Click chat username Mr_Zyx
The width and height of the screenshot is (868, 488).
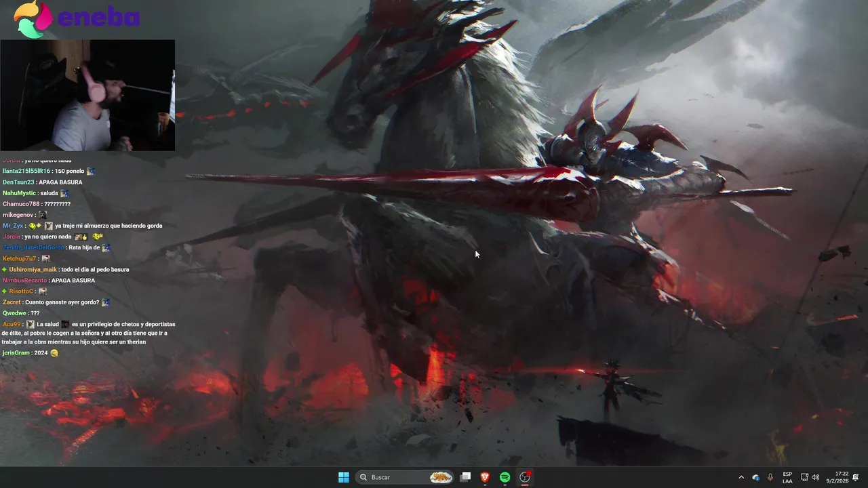click(13, 226)
